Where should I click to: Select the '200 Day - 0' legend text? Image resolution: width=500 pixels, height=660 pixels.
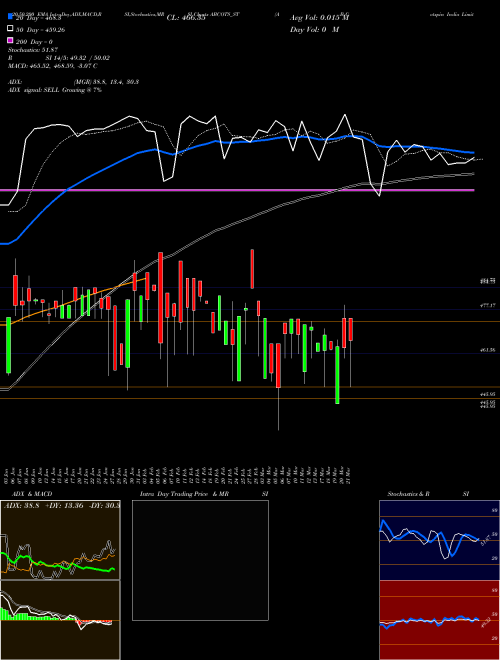point(35,42)
